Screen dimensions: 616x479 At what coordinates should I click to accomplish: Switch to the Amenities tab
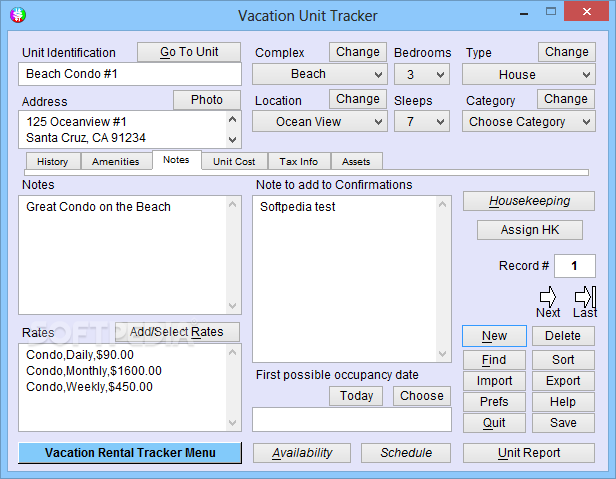(x=116, y=162)
